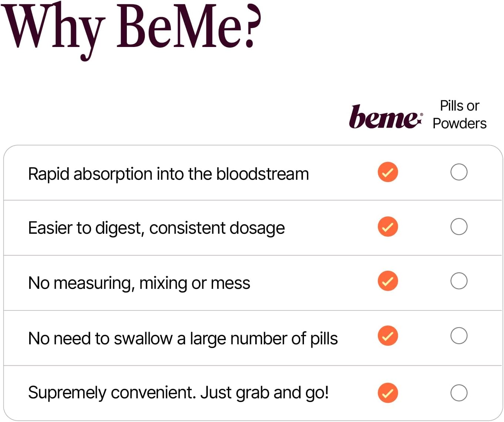This screenshot has height=422, width=504.
Task: Select empty circle for swallow pills row
Action: (459, 336)
